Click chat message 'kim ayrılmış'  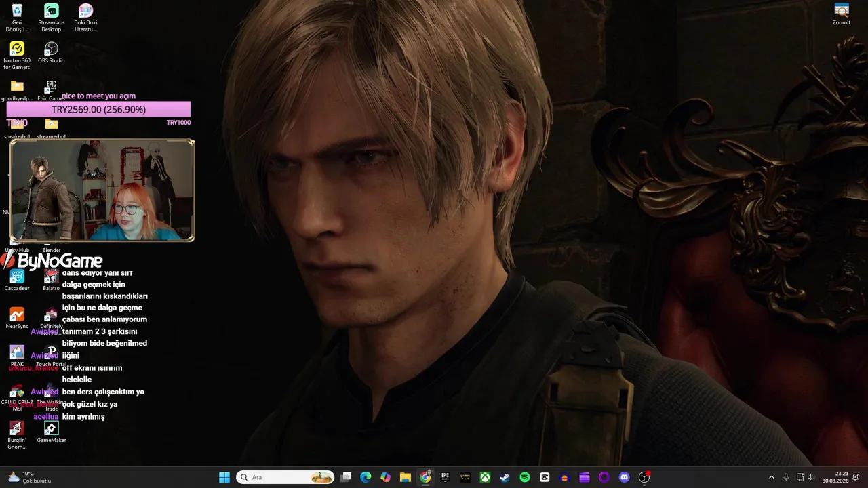[83, 416]
